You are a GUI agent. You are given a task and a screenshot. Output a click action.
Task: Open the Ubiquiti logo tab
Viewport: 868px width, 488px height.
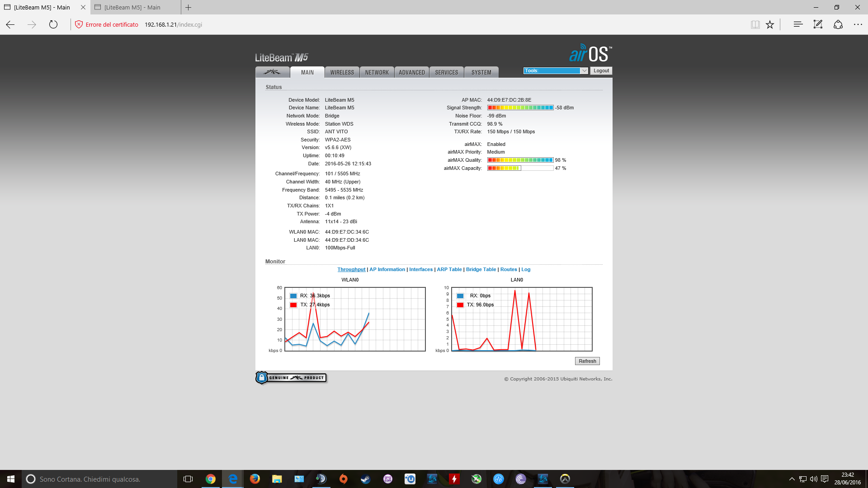coord(272,72)
